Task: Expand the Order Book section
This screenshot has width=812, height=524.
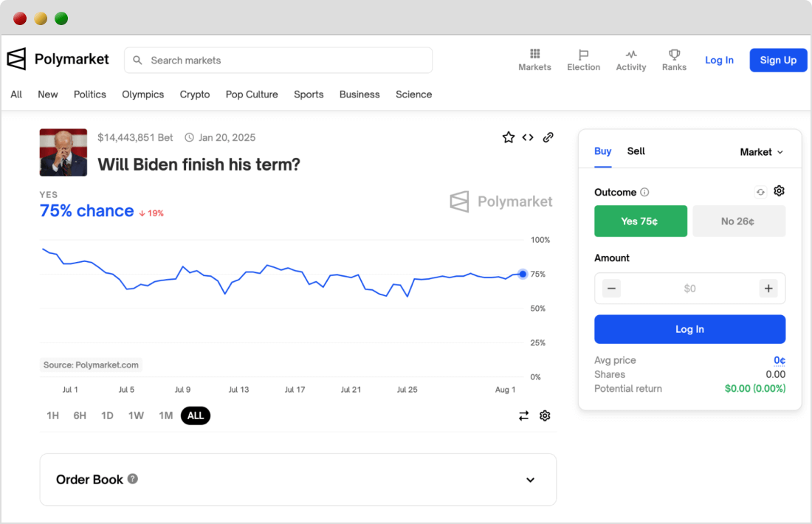Action: pyautogui.click(x=530, y=480)
